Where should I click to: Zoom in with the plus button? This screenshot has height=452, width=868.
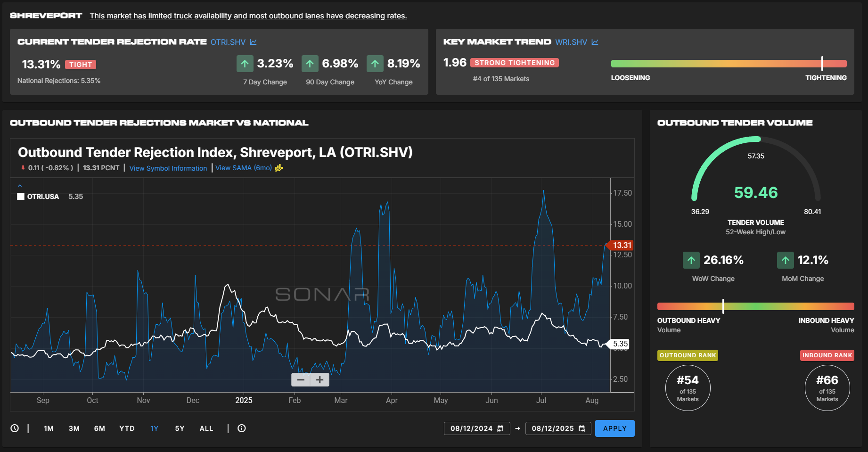click(319, 379)
